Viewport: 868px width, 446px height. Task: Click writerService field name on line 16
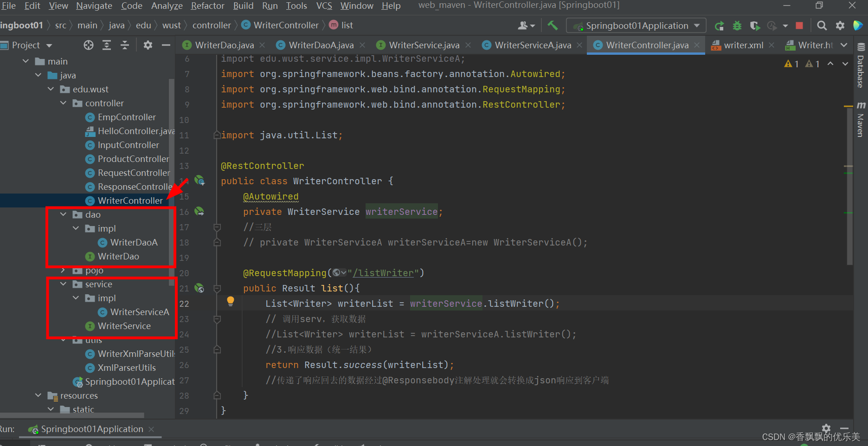coord(401,212)
